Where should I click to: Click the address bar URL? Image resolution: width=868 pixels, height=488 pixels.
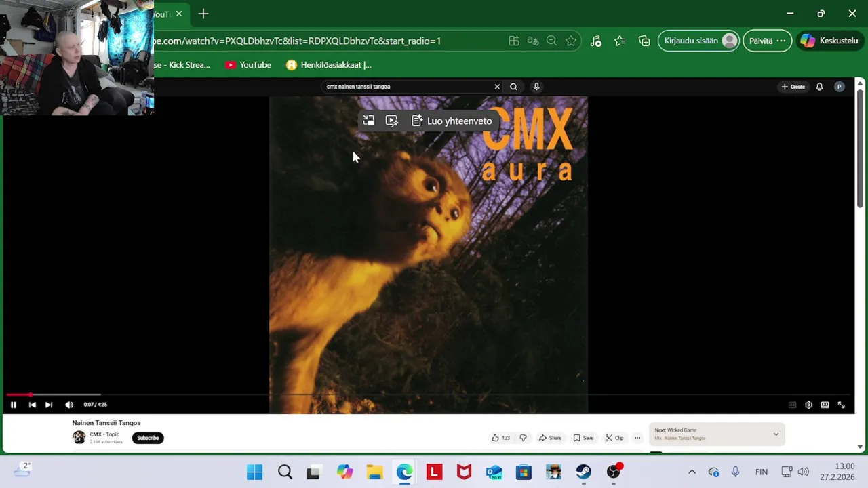tap(297, 41)
